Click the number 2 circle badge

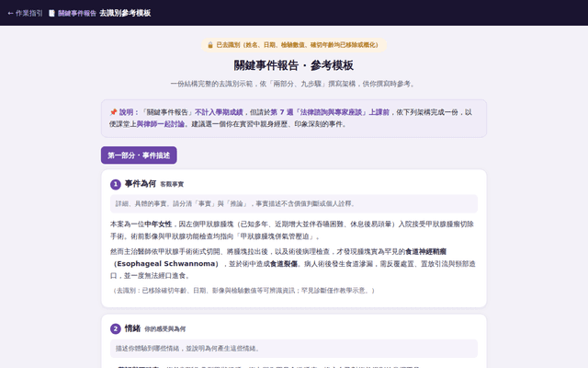pyautogui.click(x=116, y=329)
